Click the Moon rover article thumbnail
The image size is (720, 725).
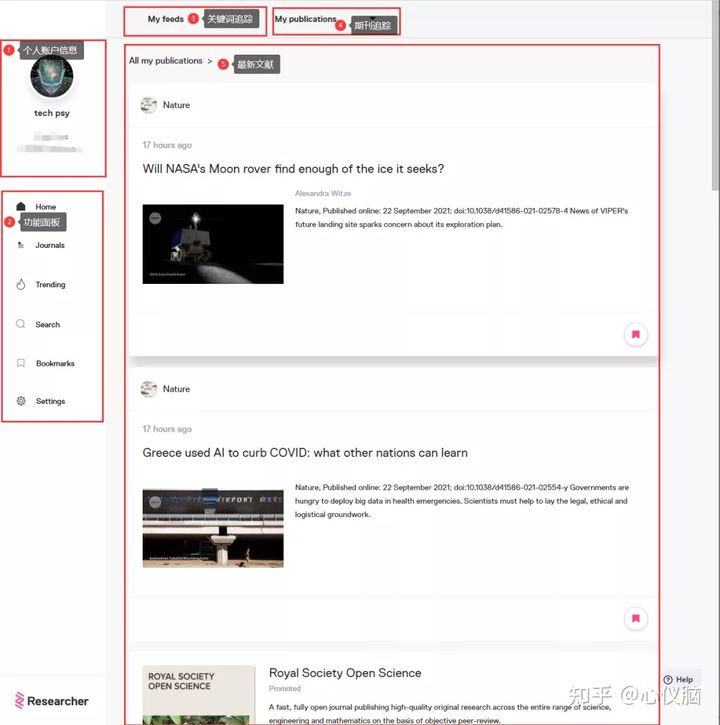(x=213, y=244)
